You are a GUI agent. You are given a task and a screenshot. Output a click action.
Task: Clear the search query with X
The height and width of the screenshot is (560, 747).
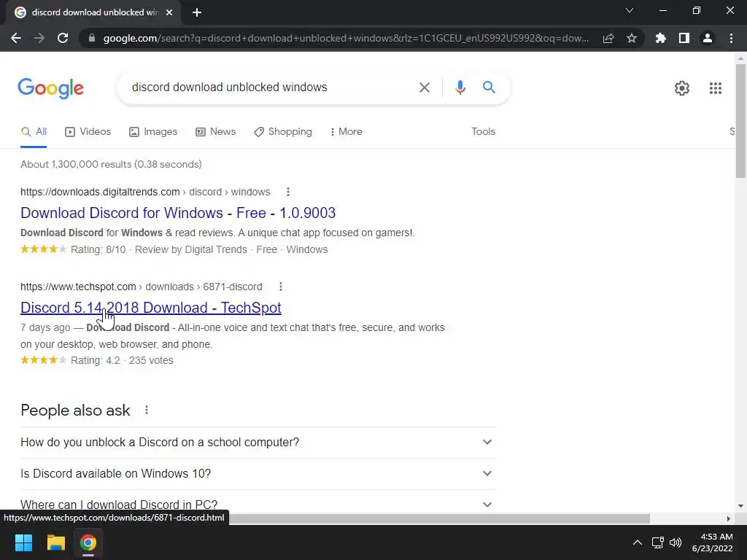point(424,87)
